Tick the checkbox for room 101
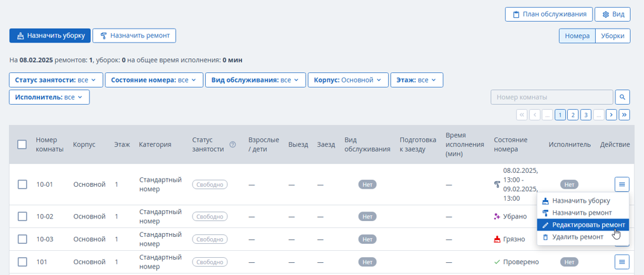This screenshot has width=644, height=275. 22,262
